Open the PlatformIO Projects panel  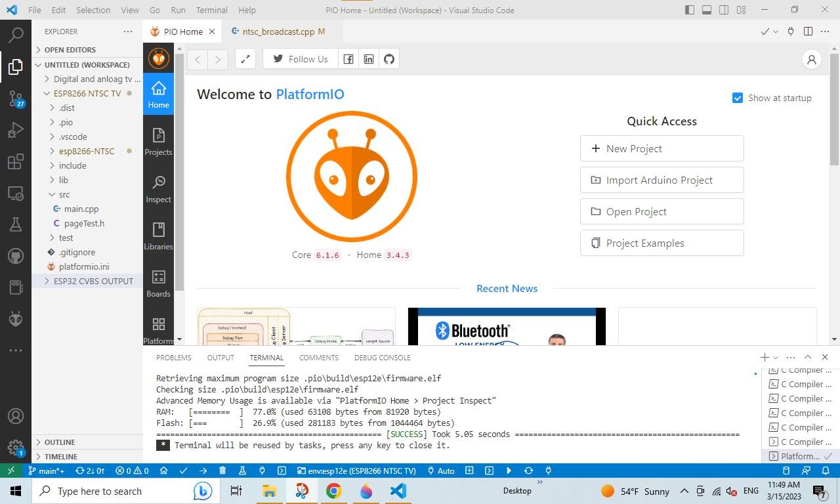tap(158, 139)
